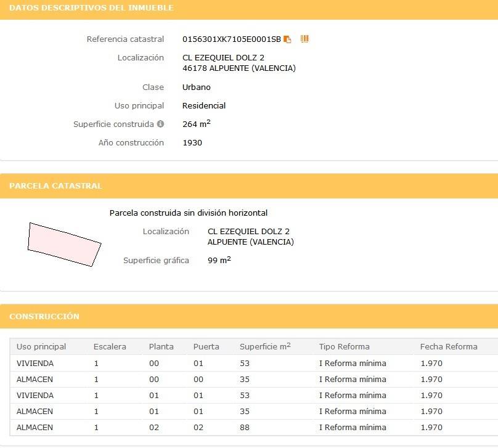Screen dimensions: 498x448
Task: Select Referencia catastral label
Action: click(125, 39)
